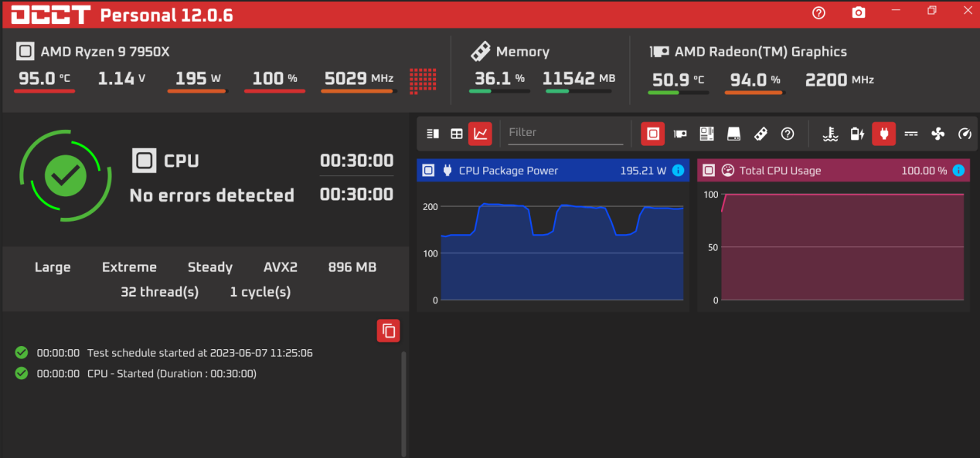Viewport: 980px width, 458px height.
Task: Open the help menu in title bar
Action: pyautogui.click(x=819, y=13)
